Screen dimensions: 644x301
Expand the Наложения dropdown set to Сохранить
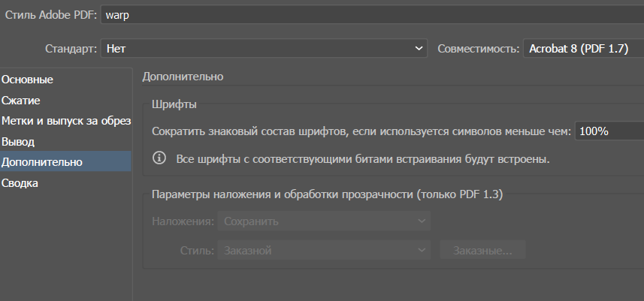324,221
